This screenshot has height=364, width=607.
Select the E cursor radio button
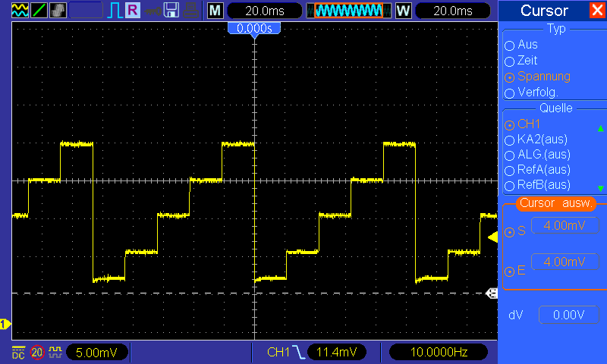pyautogui.click(x=509, y=271)
